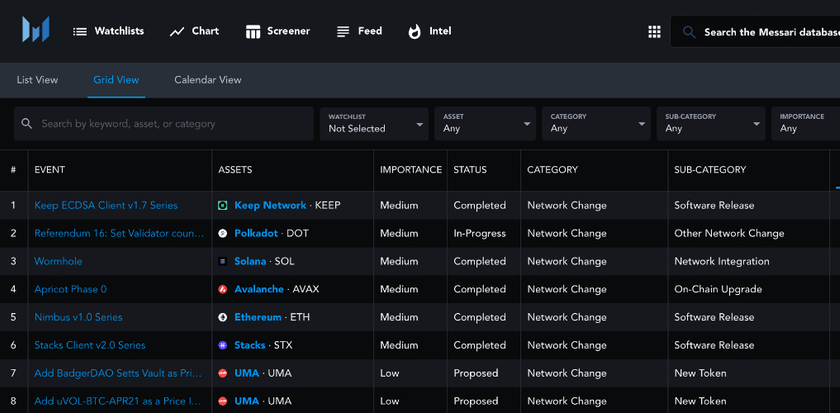Click the Polkadot asset icon
Viewport: 840px width, 413px height.
tap(223, 234)
